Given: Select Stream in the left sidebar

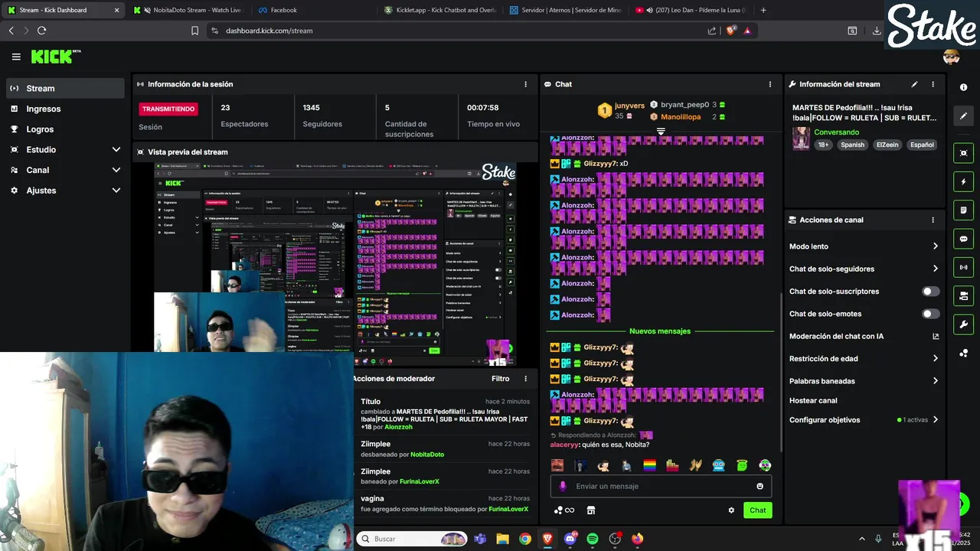Looking at the screenshot, I should 65,88.
